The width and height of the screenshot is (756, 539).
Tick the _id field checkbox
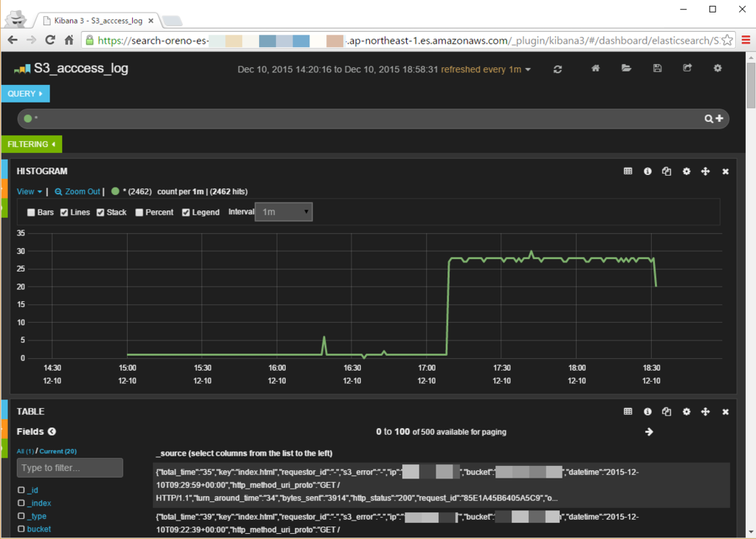coord(21,490)
